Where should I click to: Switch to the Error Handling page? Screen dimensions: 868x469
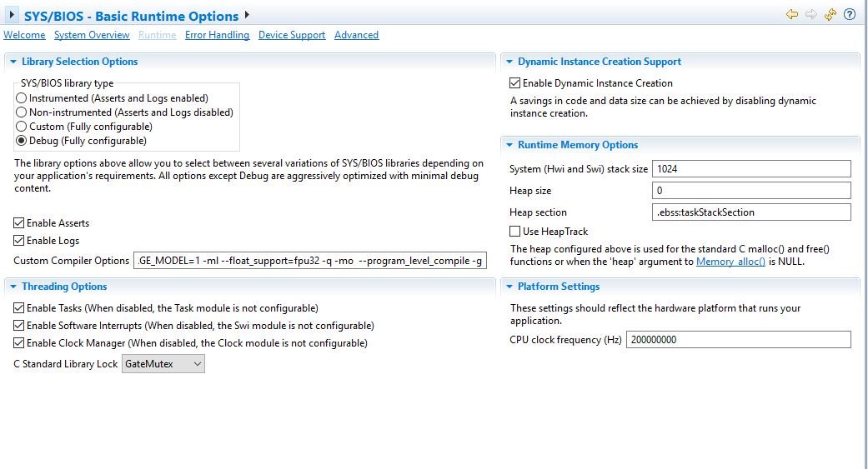217,35
